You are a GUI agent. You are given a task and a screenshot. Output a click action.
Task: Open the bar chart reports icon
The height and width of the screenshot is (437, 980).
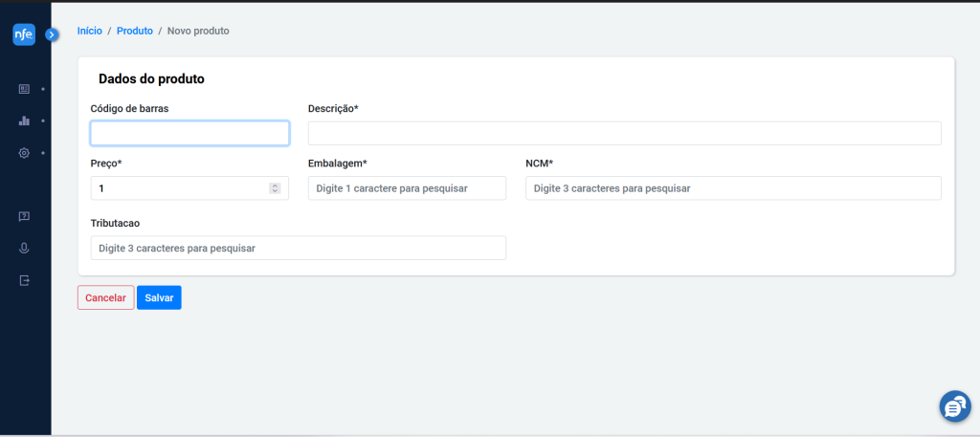click(x=24, y=120)
